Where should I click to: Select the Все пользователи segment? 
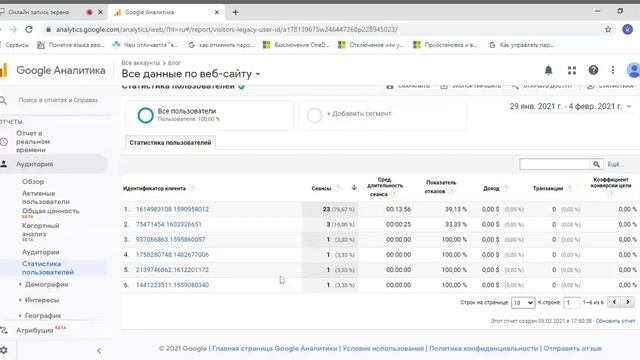pyautogui.click(x=209, y=116)
